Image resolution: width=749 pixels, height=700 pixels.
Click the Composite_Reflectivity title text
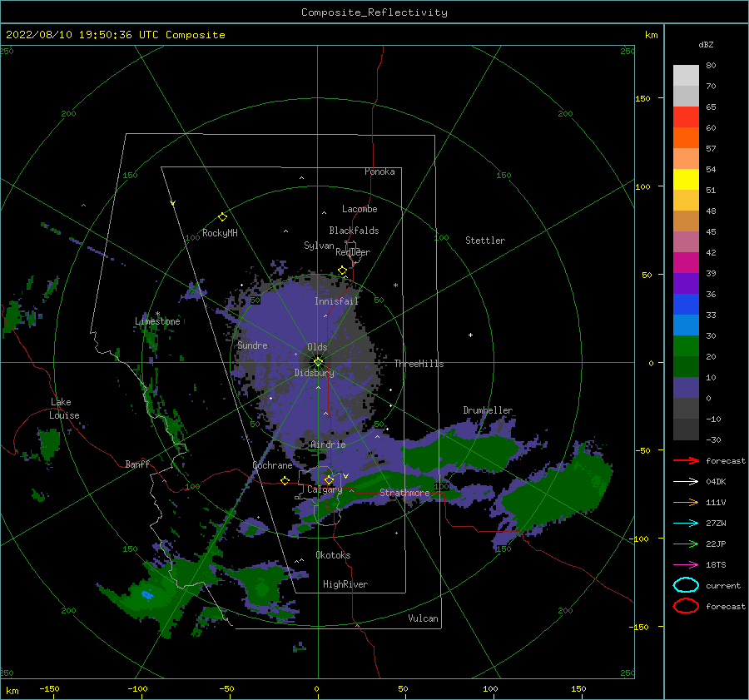point(374,12)
